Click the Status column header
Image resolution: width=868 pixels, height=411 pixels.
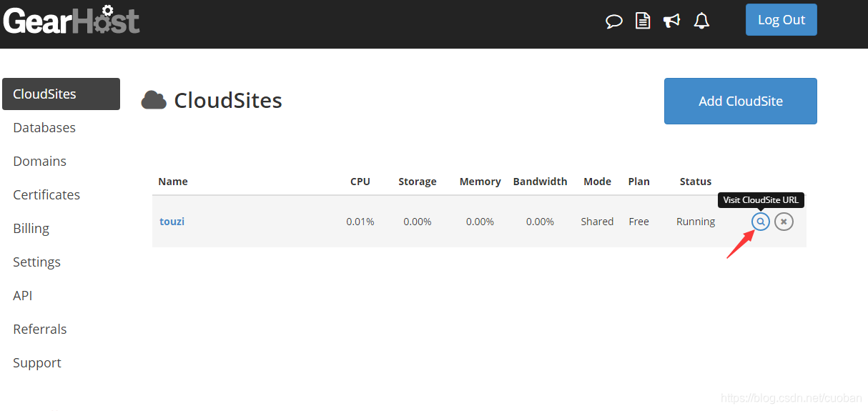696,182
